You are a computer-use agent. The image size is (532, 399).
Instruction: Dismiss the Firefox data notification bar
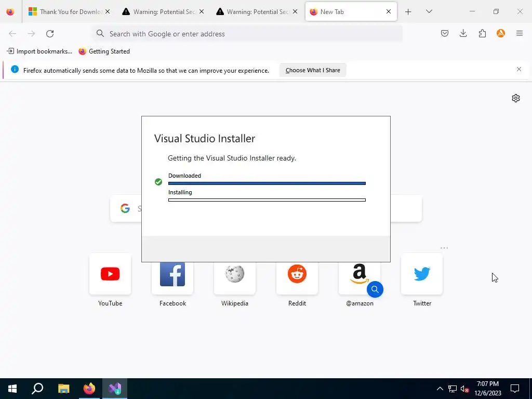[519, 69]
